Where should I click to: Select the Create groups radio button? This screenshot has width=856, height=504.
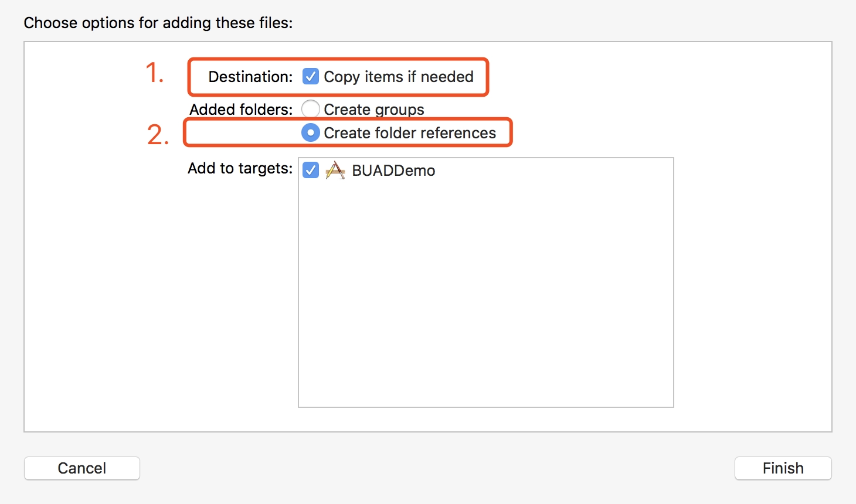tap(311, 109)
